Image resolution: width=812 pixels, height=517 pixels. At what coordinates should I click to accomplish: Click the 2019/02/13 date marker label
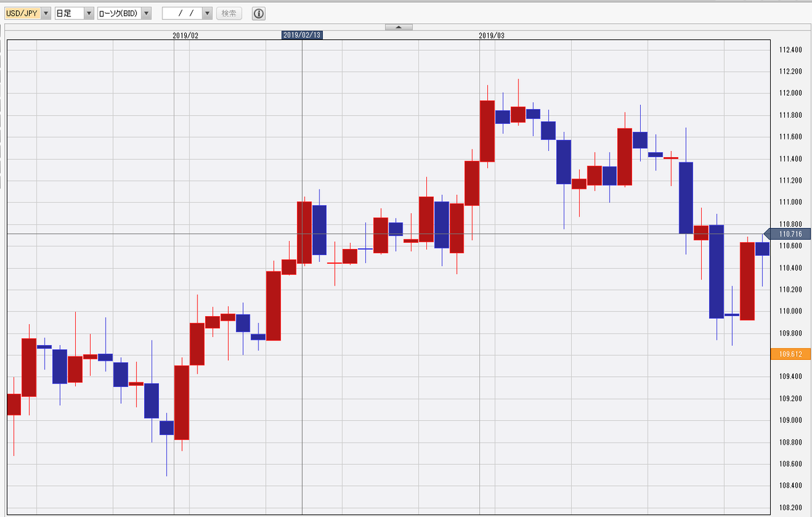pyautogui.click(x=302, y=35)
